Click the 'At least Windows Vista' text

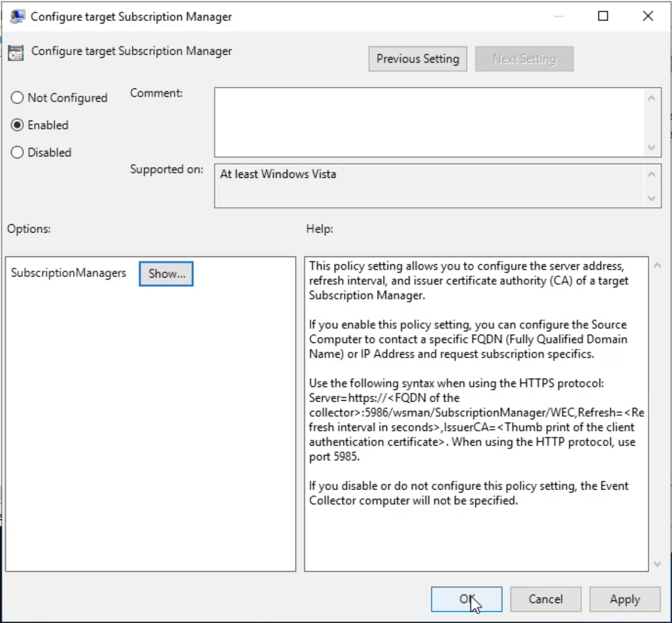278,174
